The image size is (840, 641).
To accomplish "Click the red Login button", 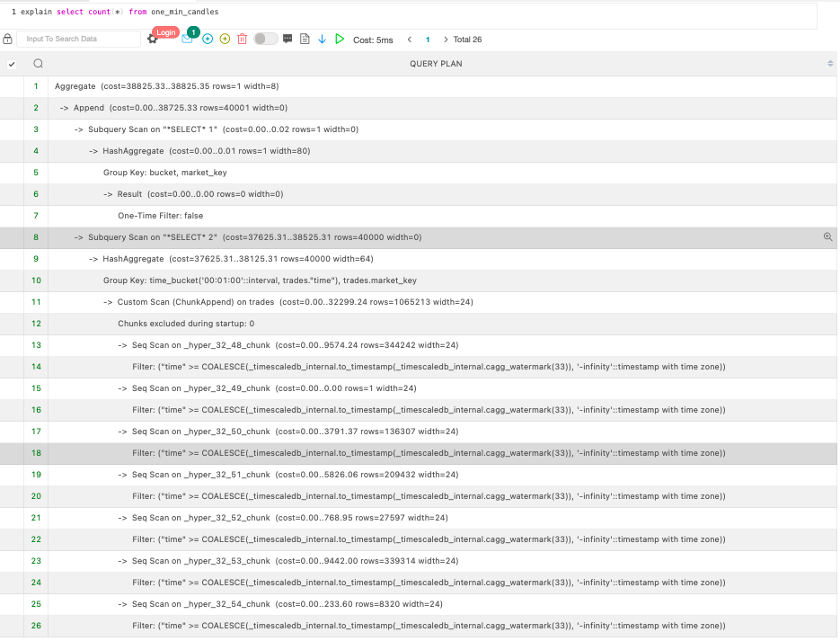I will [165, 31].
